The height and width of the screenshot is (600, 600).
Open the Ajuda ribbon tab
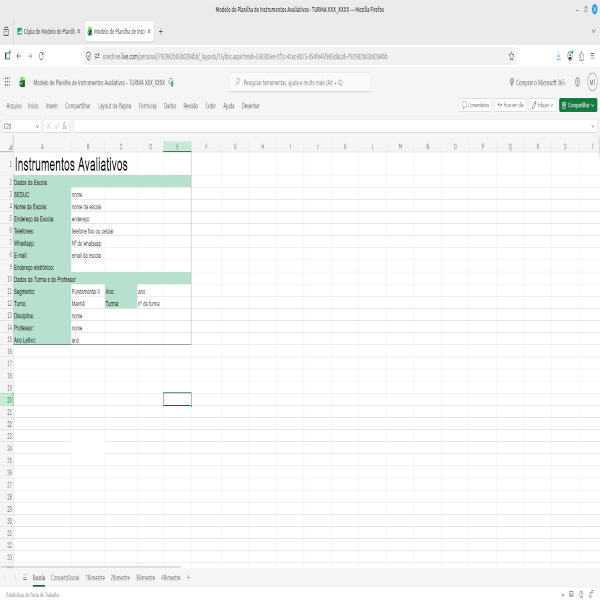pyautogui.click(x=228, y=106)
